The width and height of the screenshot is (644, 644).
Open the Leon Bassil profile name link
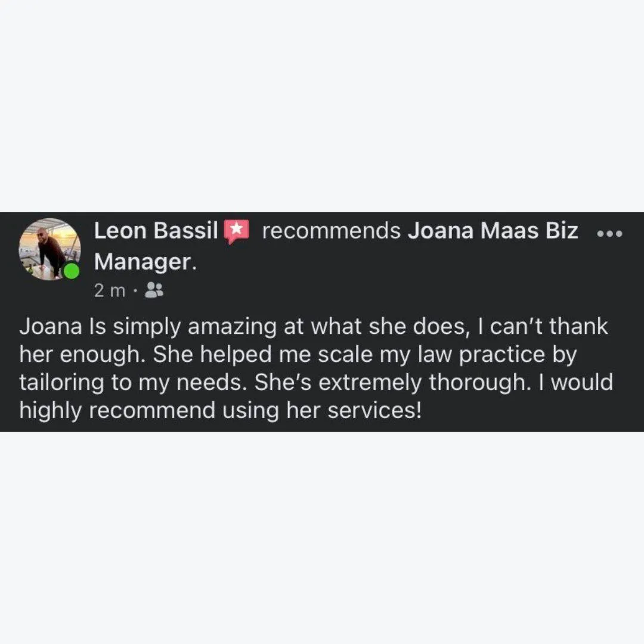click(x=156, y=230)
